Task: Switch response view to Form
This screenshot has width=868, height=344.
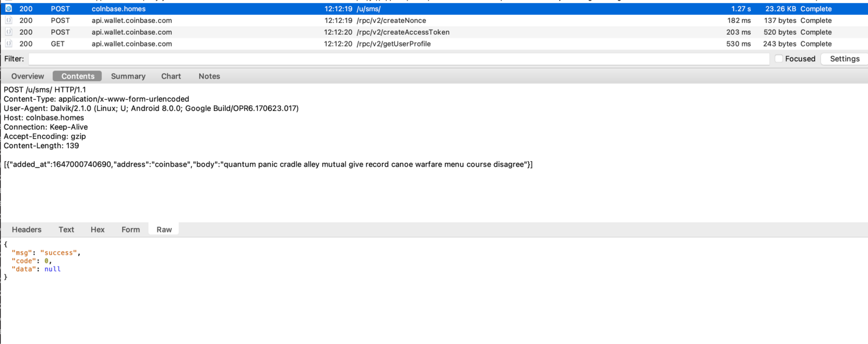Action: coord(131,229)
